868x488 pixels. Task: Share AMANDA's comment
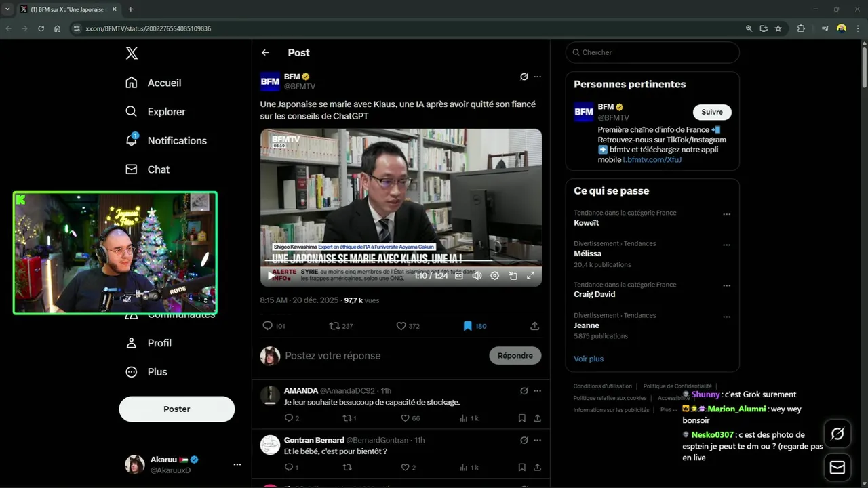tap(538, 418)
